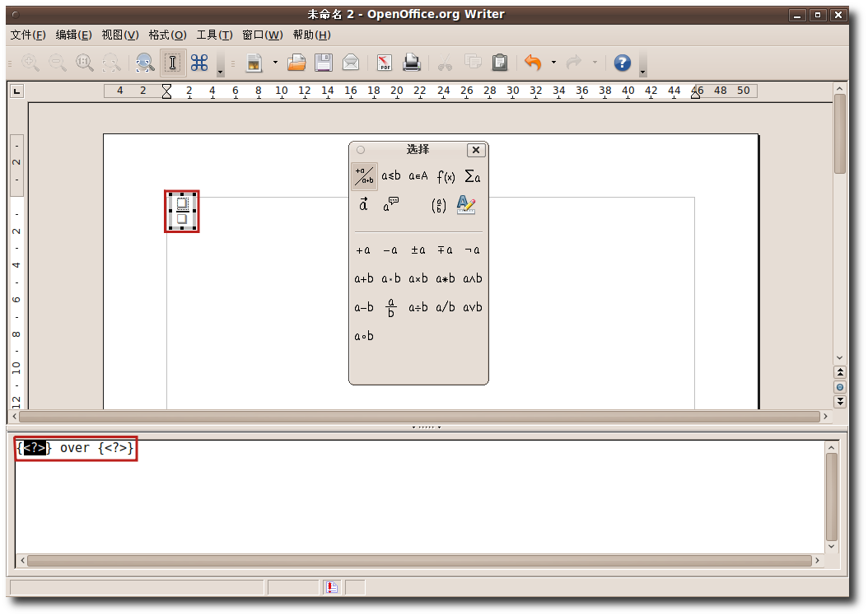Viewport: 868px width, 616px height.
Task: Insert the a∧b logical AND operator
Action: click(x=472, y=278)
